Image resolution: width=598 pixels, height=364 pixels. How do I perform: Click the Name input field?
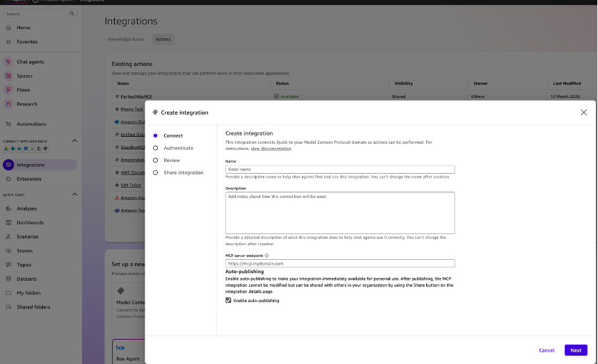340,169
